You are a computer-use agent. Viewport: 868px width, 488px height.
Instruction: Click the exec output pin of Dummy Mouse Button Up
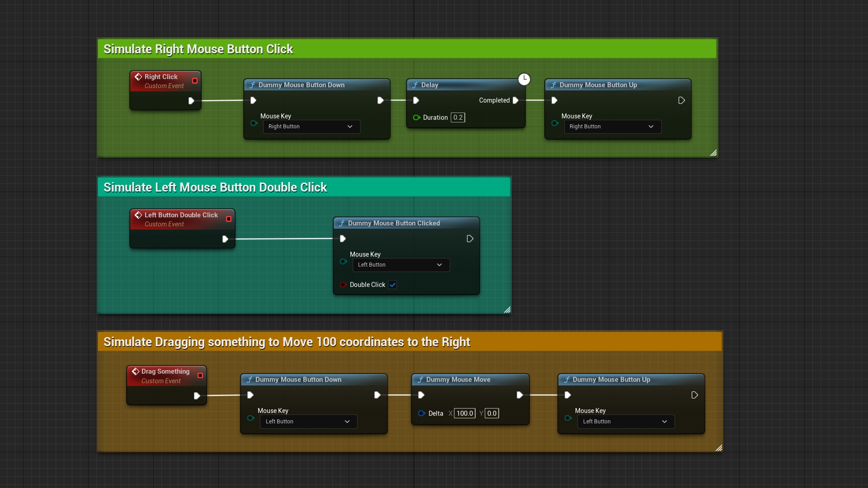tap(681, 100)
